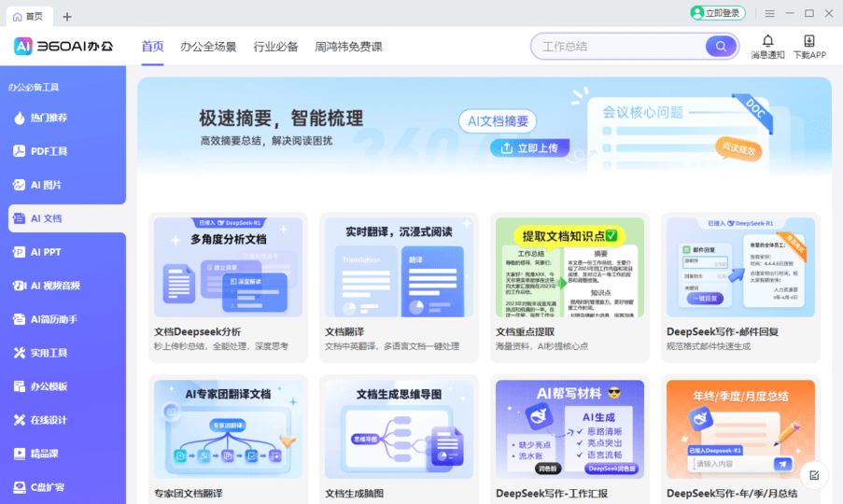Click the 专家团文档翻译 title
Screen dimensions: 843x504
click(x=189, y=493)
